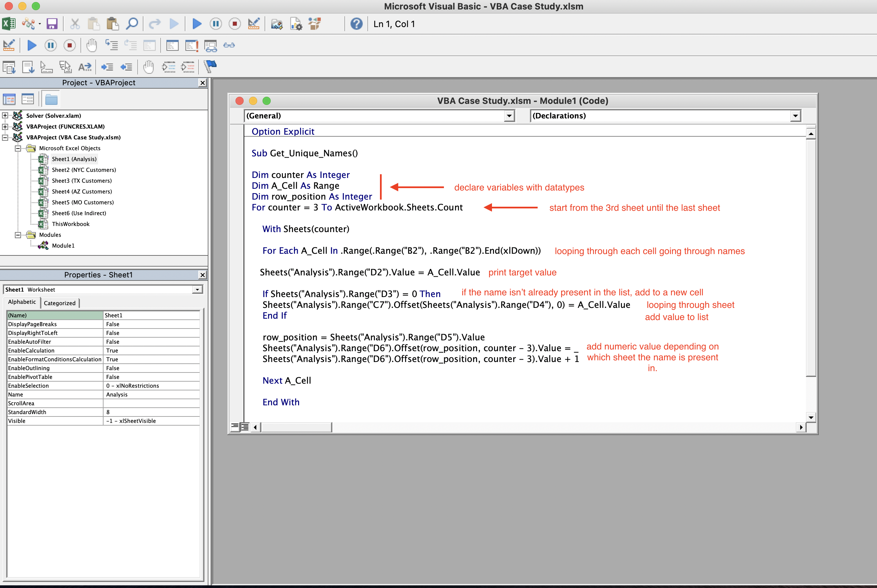Viewport: 877px width, 588px height.
Task: Close the Properties - Sheet1 panel
Action: (202, 275)
